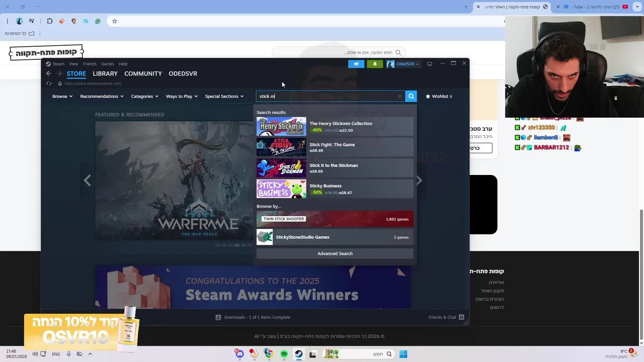Expand the Ways to Play dropdown
This screenshot has width=644, height=362.
[182, 96]
